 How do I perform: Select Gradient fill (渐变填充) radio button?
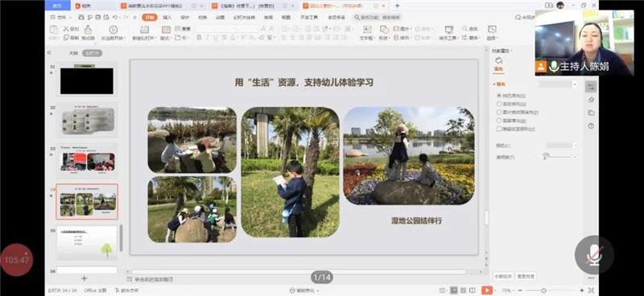coord(499,104)
